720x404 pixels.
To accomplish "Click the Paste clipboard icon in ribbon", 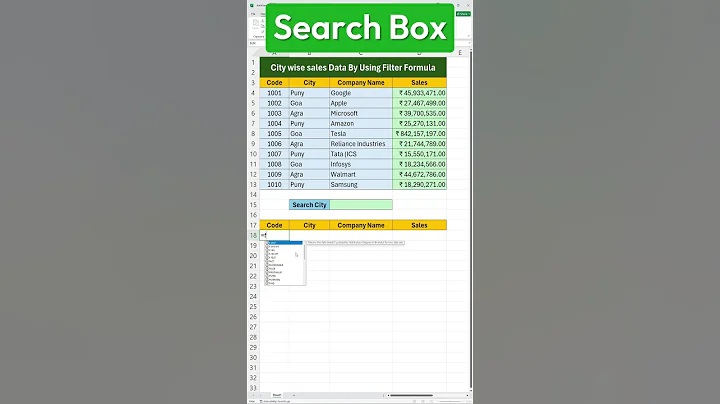I will point(256,23).
